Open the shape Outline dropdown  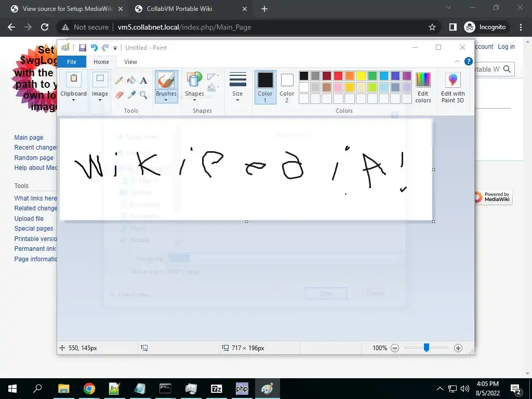click(213, 76)
